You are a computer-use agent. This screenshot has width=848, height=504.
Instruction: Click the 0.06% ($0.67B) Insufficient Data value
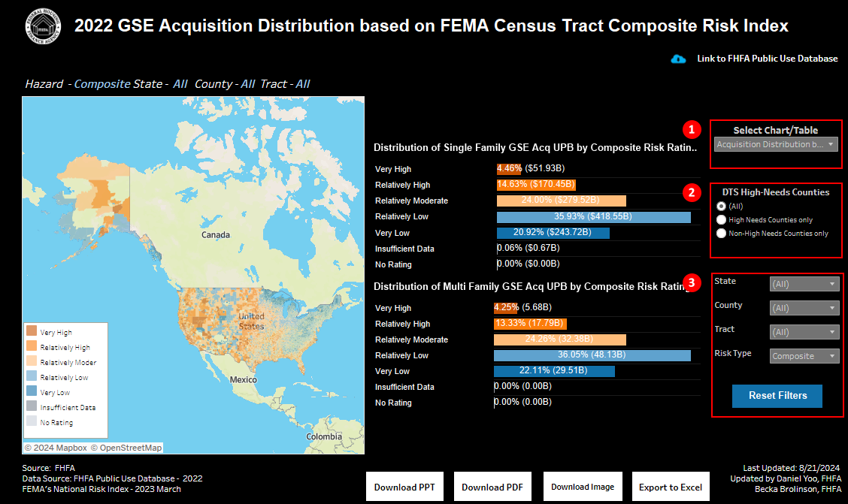pyautogui.click(x=528, y=248)
